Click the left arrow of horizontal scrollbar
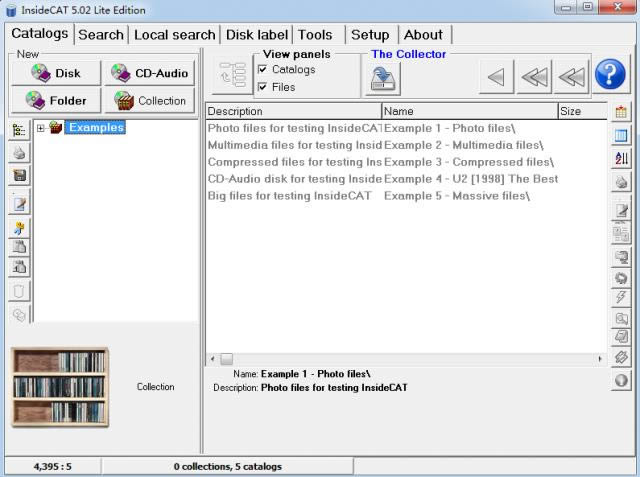Screen dimensions: 640x477 [212, 359]
